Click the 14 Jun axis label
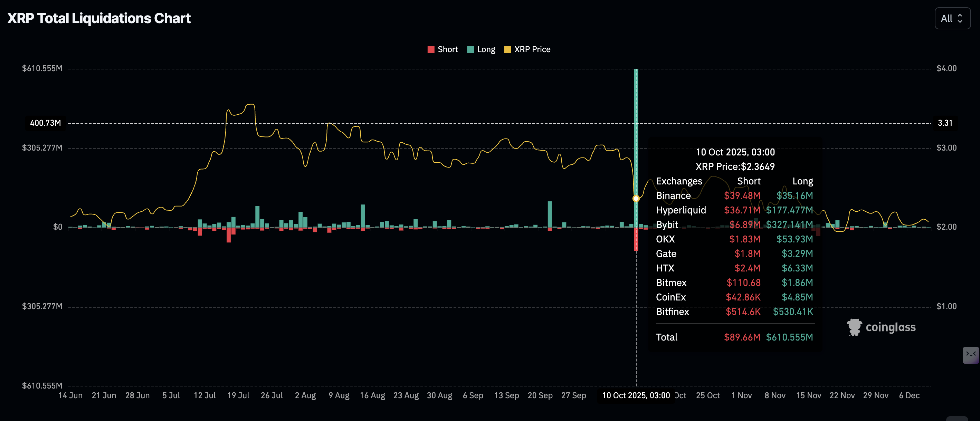Image resolution: width=980 pixels, height=421 pixels. pos(71,395)
